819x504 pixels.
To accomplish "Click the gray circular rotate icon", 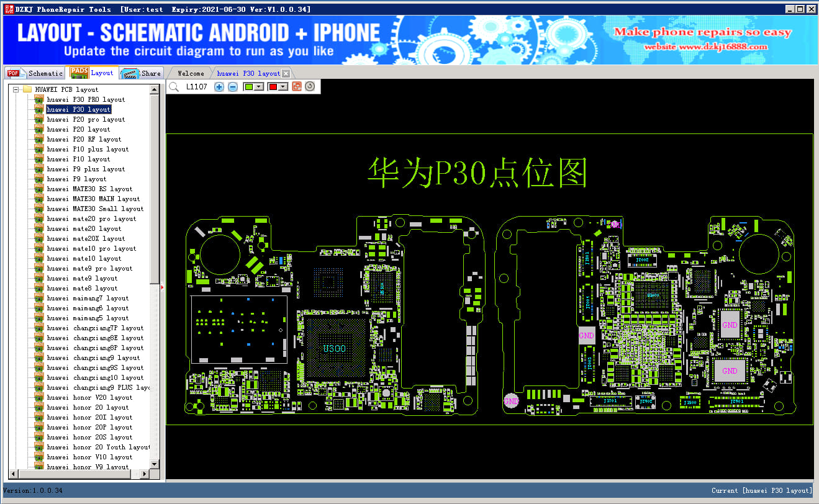I will (310, 87).
